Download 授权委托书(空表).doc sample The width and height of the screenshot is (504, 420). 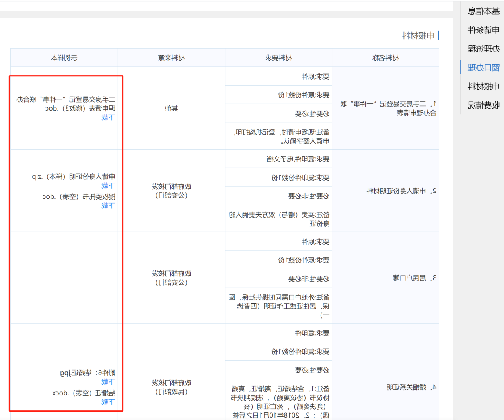click(x=108, y=206)
